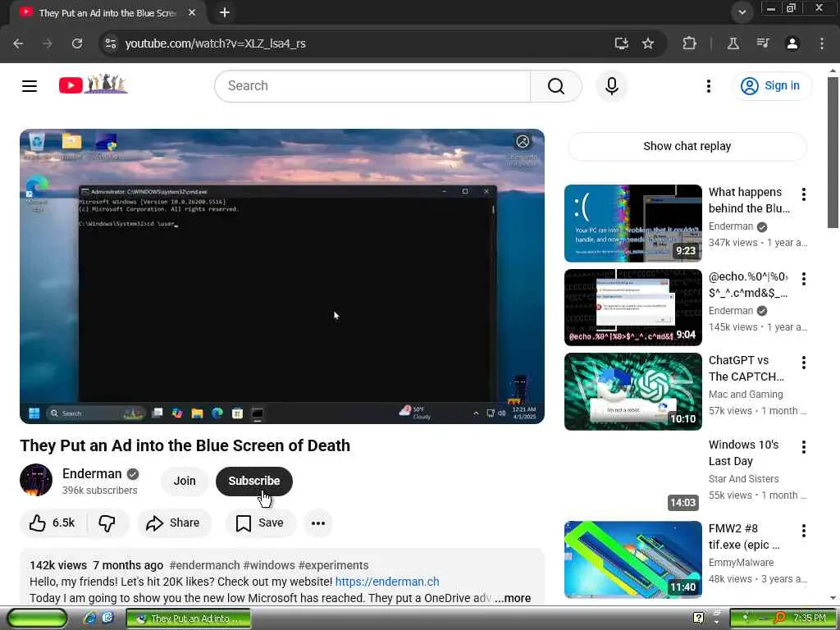840x630 pixels.
Task: Click the Dislike thumbs-down button
Action: tap(107, 523)
